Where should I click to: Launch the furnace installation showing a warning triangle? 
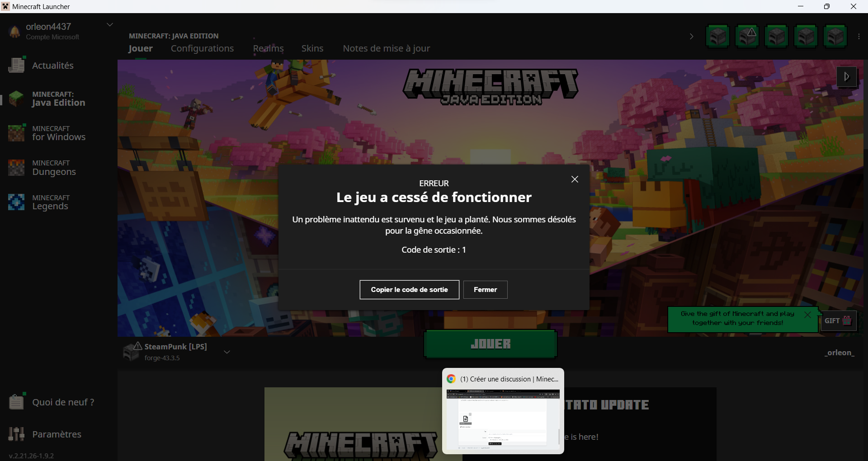tap(747, 36)
